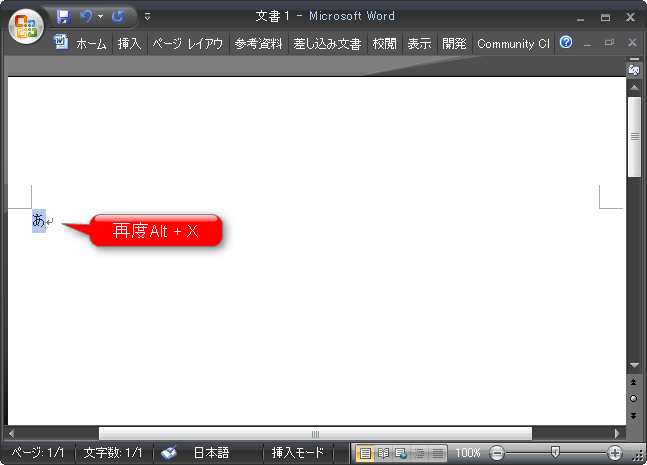Open the 校閲 review tab
647x465 pixels.
384,44
